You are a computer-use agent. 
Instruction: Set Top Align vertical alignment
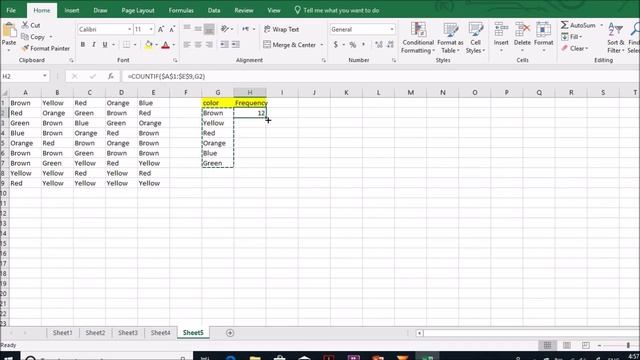[187, 28]
